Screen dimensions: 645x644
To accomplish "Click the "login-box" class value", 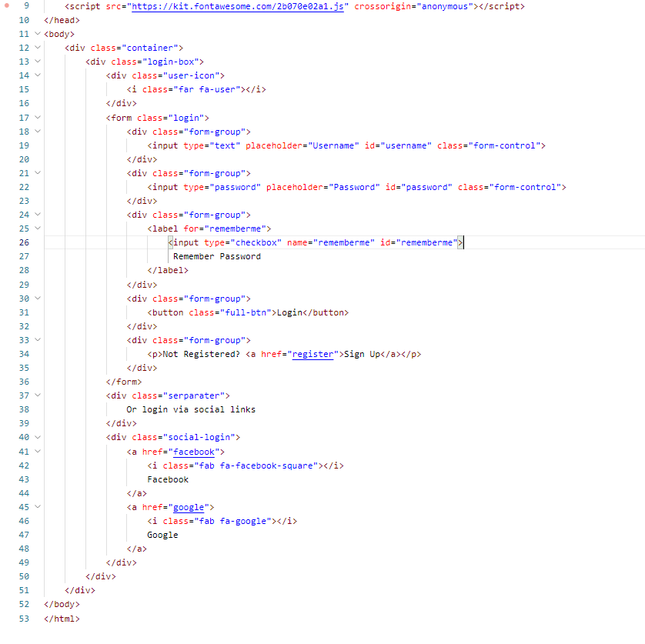I will (170, 62).
